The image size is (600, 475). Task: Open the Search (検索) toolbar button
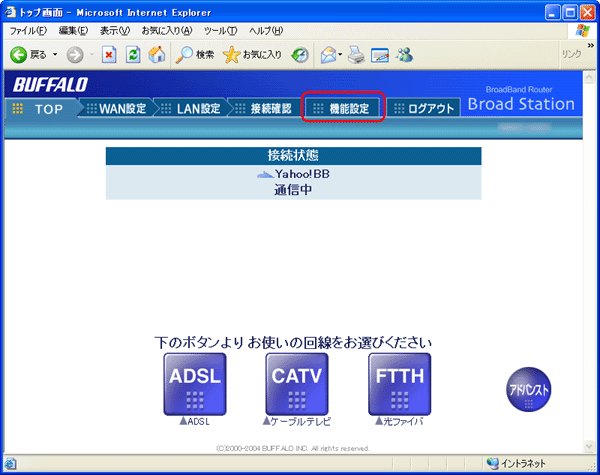pos(195,55)
